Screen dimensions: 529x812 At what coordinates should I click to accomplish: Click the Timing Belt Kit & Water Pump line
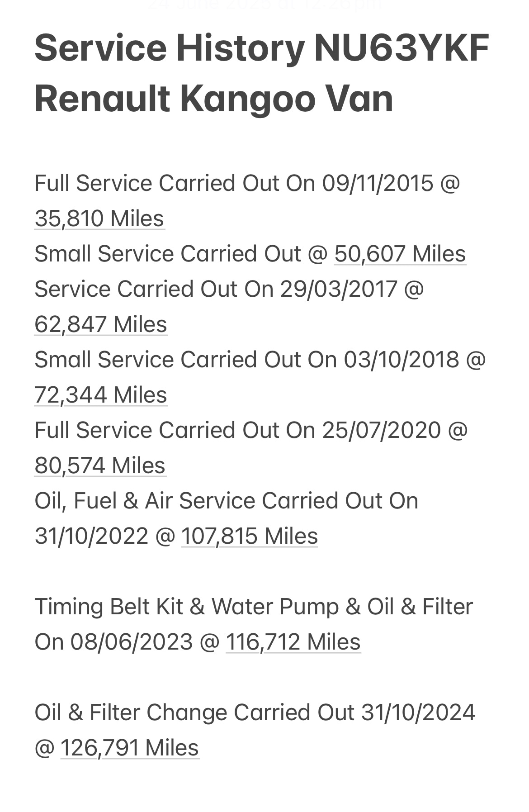pos(254,607)
